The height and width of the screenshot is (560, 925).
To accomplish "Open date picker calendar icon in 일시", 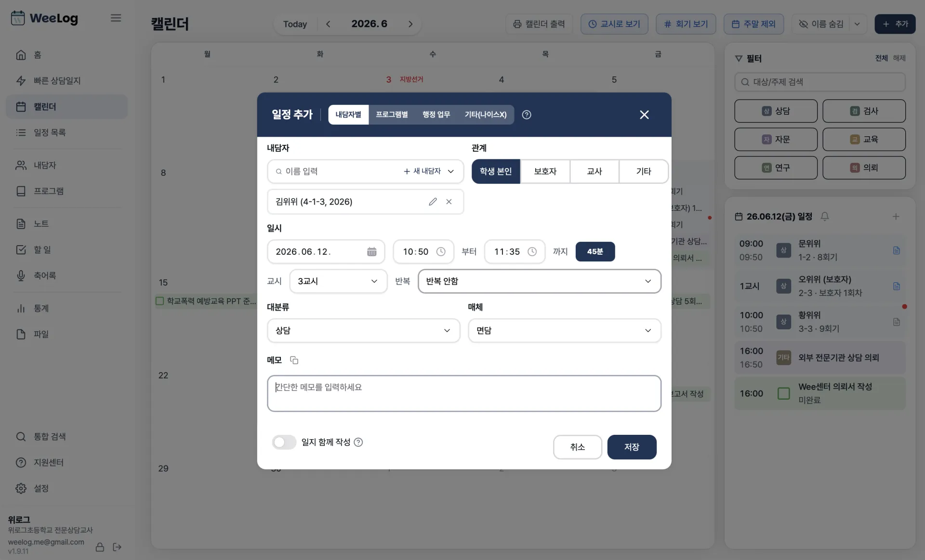I will tap(371, 252).
